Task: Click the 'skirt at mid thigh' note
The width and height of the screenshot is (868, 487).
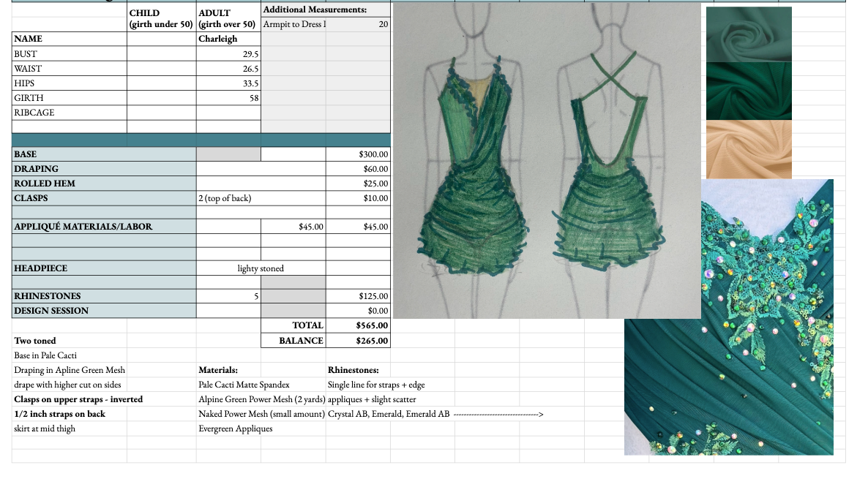Action: click(x=70, y=429)
